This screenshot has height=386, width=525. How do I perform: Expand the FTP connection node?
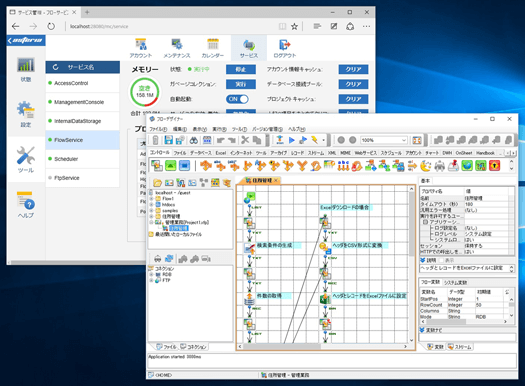click(x=152, y=281)
